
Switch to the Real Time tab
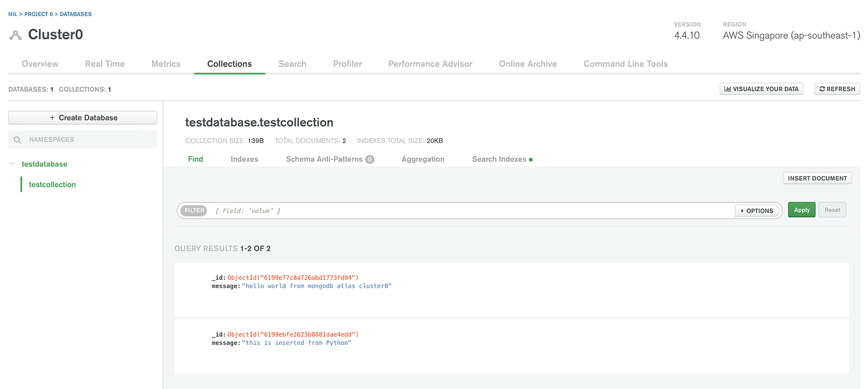pyautogui.click(x=105, y=64)
